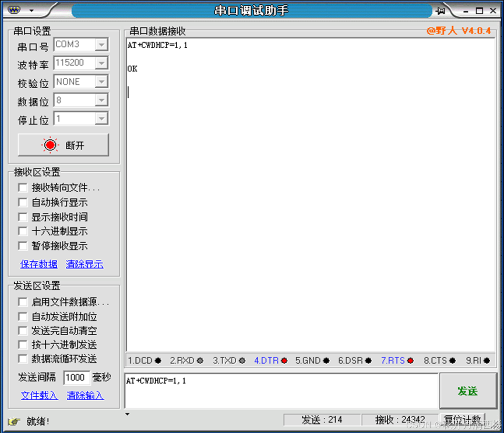The height and width of the screenshot is (433, 504).
Task: Click the 发送 send button
Action: tap(468, 391)
